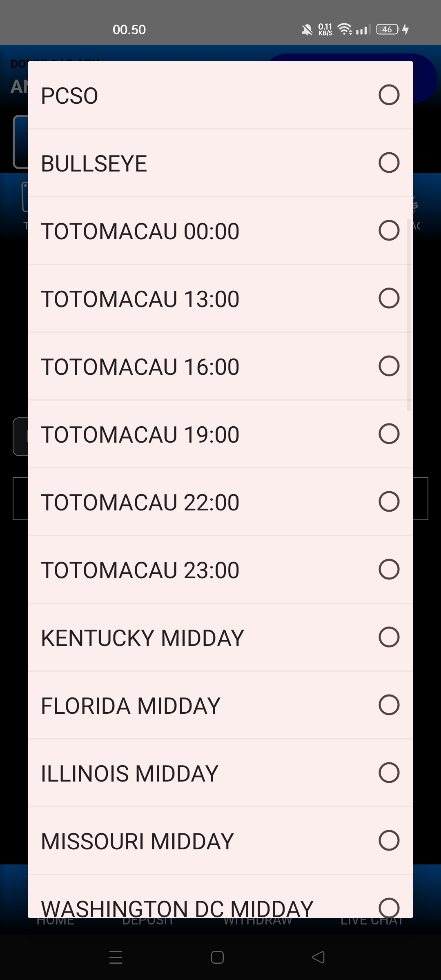Select ILLINOIS MIDDAY radio button

[x=389, y=773]
